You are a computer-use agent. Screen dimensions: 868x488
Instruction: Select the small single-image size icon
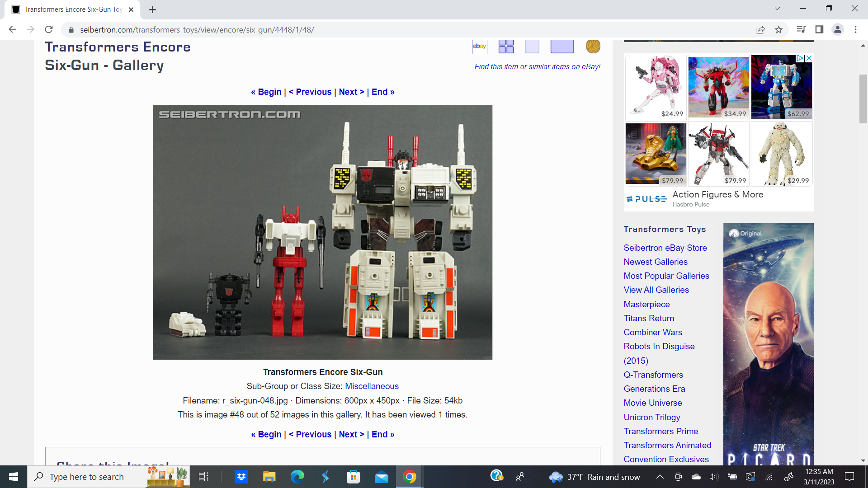(532, 47)
